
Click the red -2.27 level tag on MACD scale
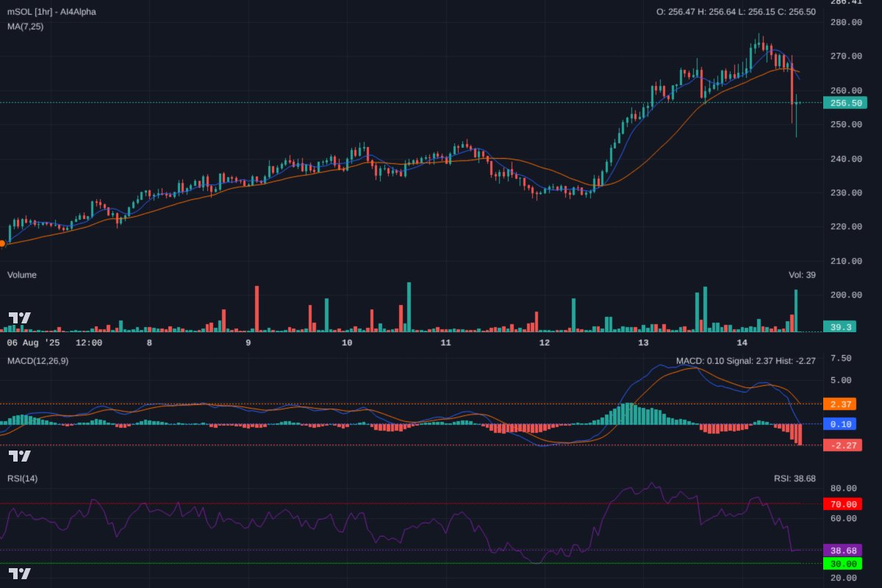click(x=842, y=445)
